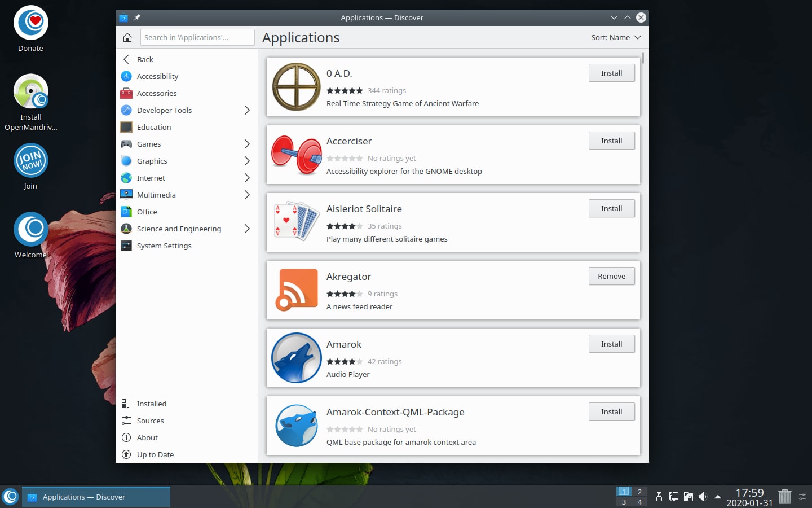The width and height of the screenshot is (812, 508).
Task: Focus the Search in 'Applications' field
Action: tap(197, 38)
